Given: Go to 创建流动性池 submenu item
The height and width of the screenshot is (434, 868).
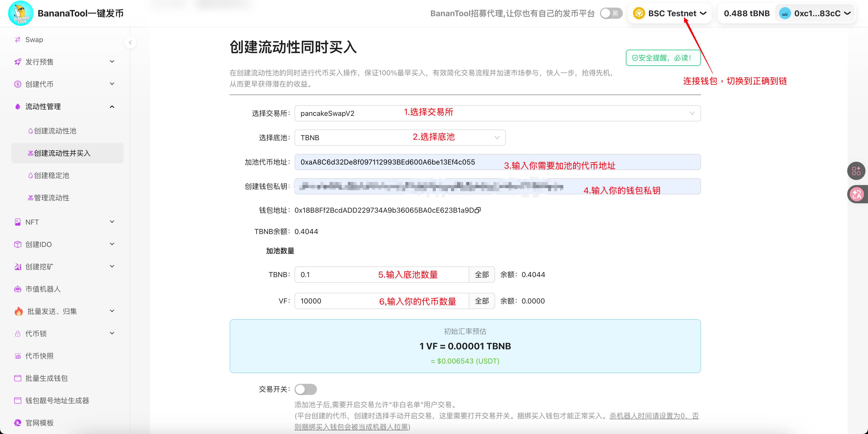Looking at the screenshot, I should pyautogui.click(x=55, y=131).
